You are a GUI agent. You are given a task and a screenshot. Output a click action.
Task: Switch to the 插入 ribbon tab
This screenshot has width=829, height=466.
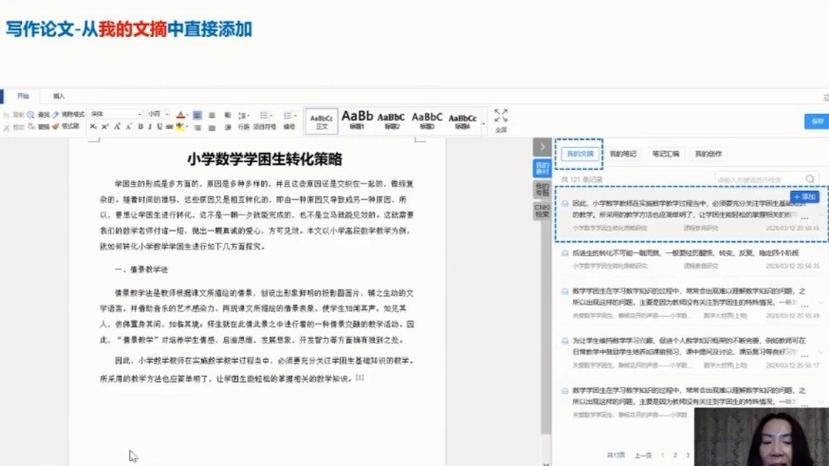pyautogui.click(x=59, y=96)
